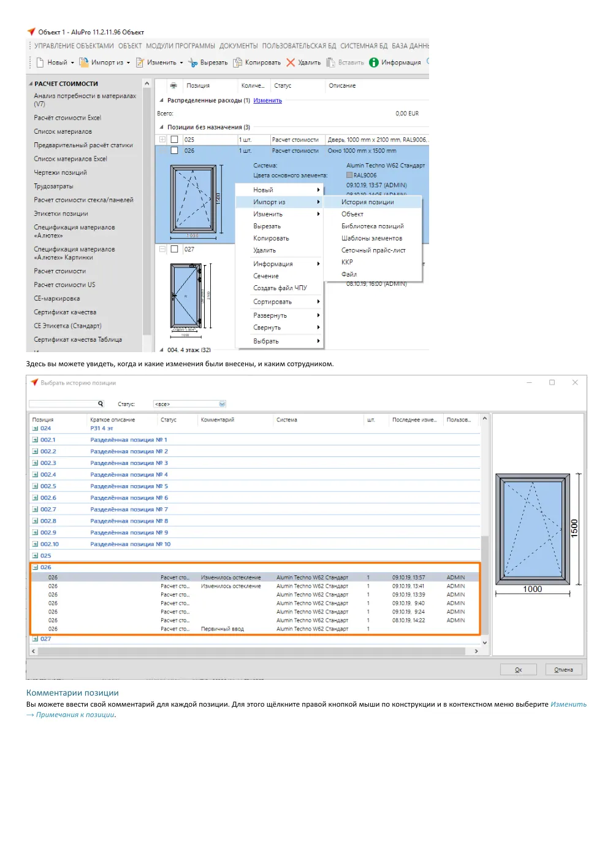Open Чертежи позиций in sidebar

60,172
